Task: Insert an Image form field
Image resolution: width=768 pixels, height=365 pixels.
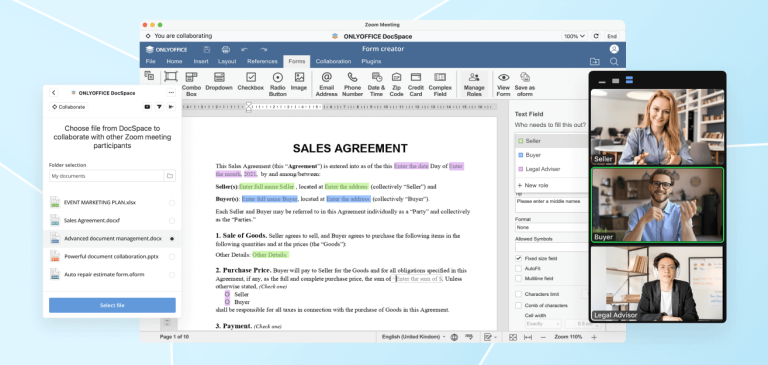Action: coord(299,81)
